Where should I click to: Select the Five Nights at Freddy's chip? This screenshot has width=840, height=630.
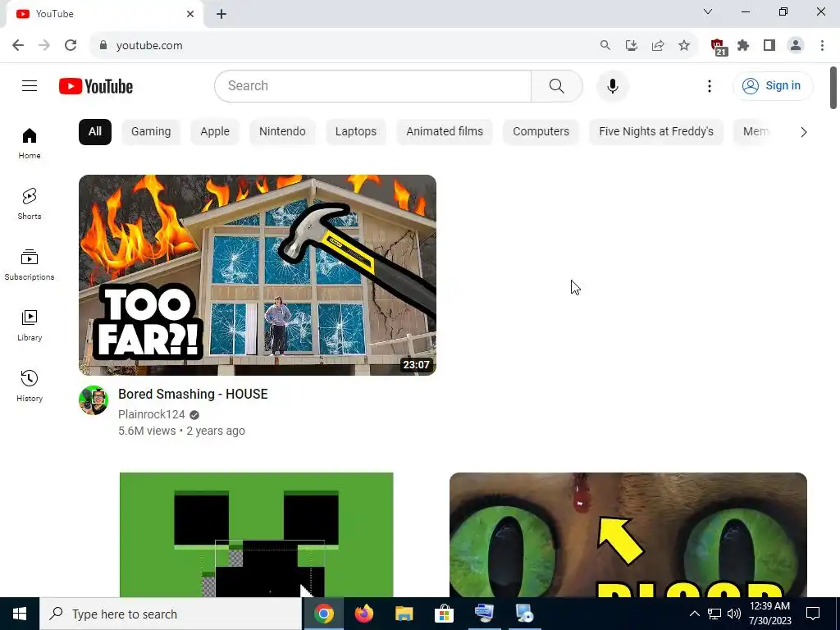click(656, 132)
